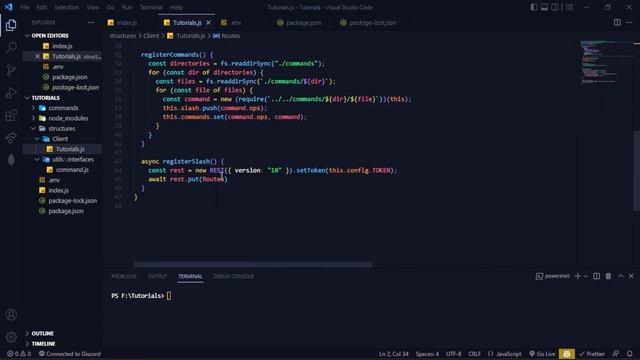Image resolution: width=640 pixels, height=360 pixels.
Task: Click the powershell terminal profile label
Action: tap(553, 276)
